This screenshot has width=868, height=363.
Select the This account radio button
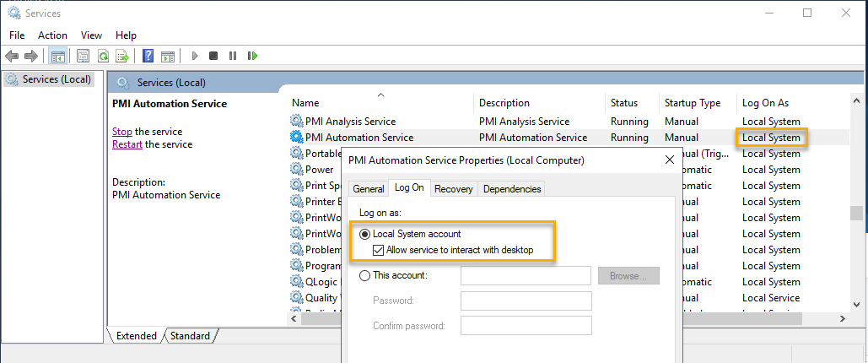pyautogui.click(x=364, y=275)
